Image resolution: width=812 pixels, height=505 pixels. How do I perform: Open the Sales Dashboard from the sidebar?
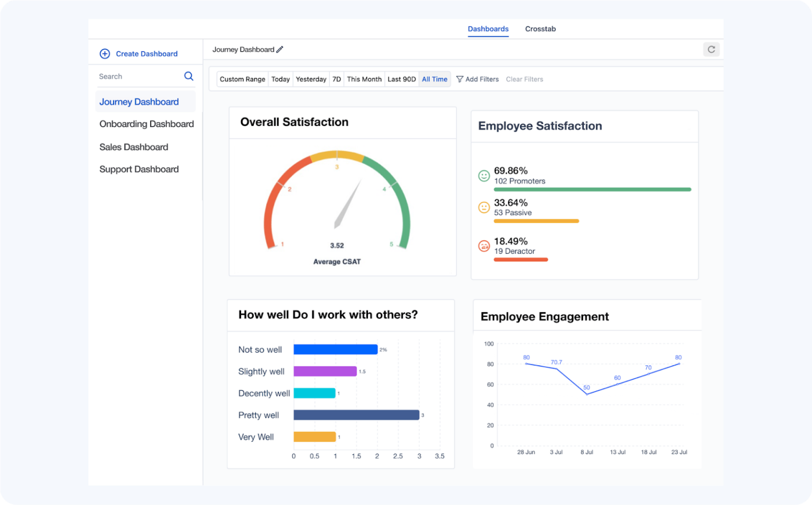tap(133, 147)
